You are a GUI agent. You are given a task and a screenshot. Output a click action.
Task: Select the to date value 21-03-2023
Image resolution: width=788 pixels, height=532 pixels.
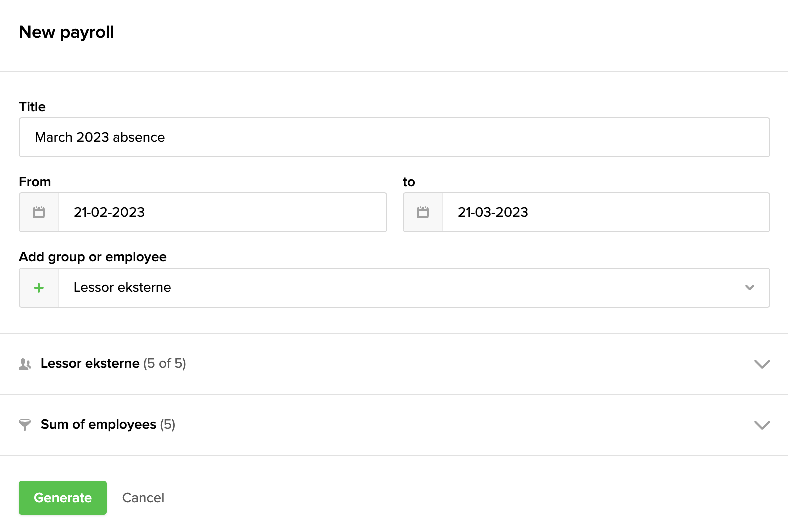493,212
